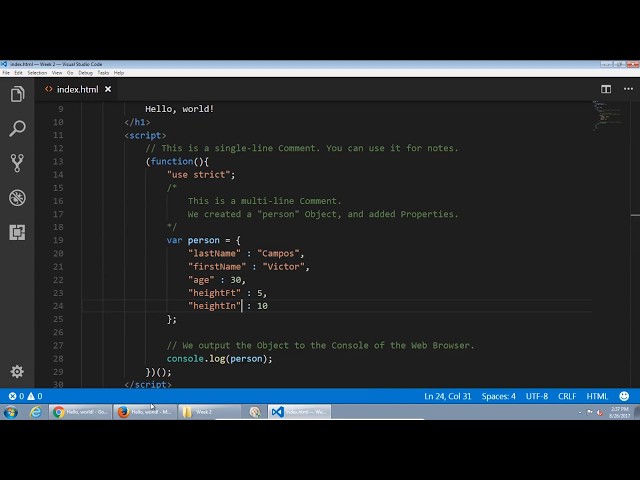Change end-of-line sequence CRLF
Image resolution: width=640 pixels, height=480 pixels.
coord(567,396)
